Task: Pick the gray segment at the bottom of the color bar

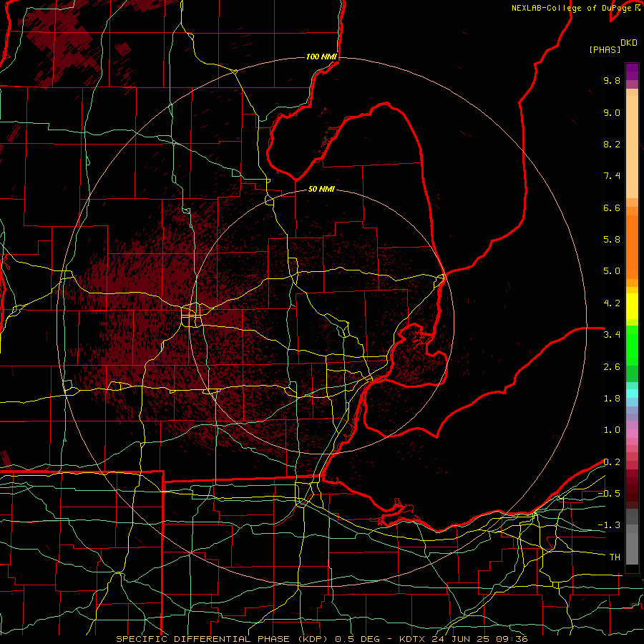Action: click(632, 546)
